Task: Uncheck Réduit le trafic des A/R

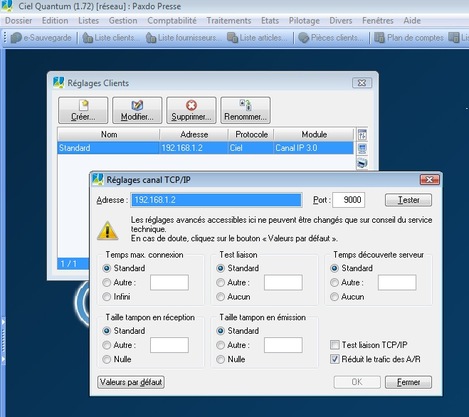Action: [335, 359]
